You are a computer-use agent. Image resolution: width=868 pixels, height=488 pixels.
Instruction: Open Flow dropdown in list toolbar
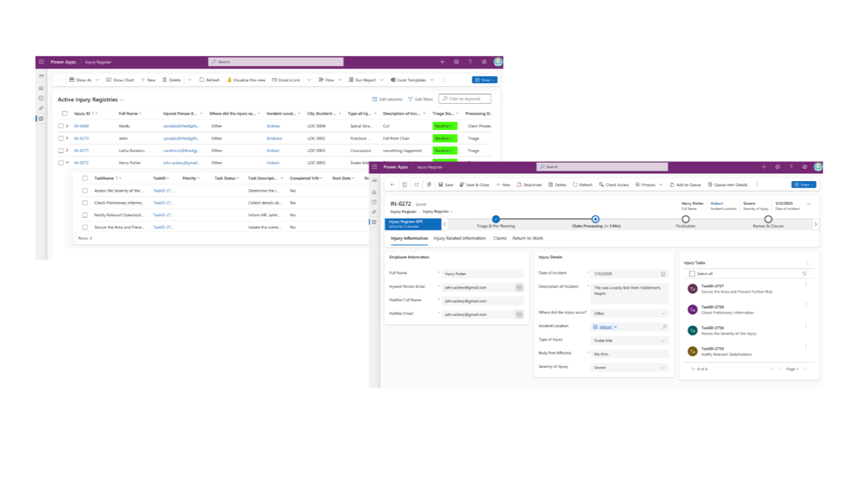pos(339,80)
